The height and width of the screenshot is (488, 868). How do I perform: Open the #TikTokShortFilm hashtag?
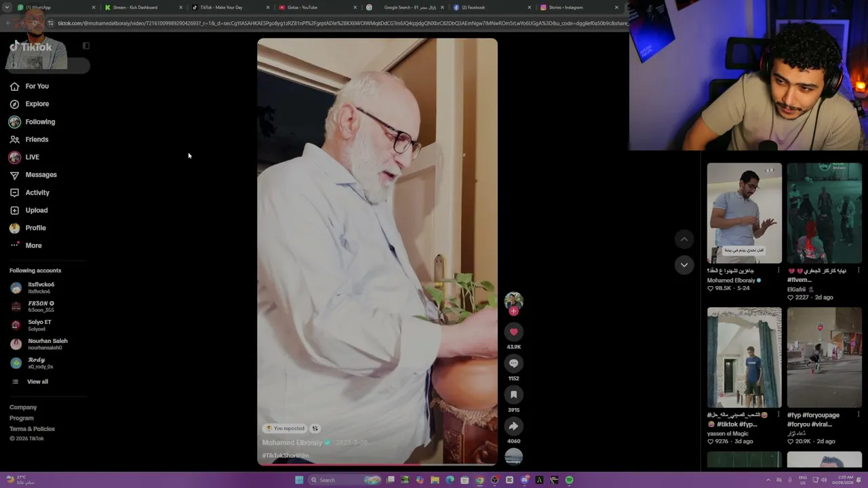click(285, 455)
